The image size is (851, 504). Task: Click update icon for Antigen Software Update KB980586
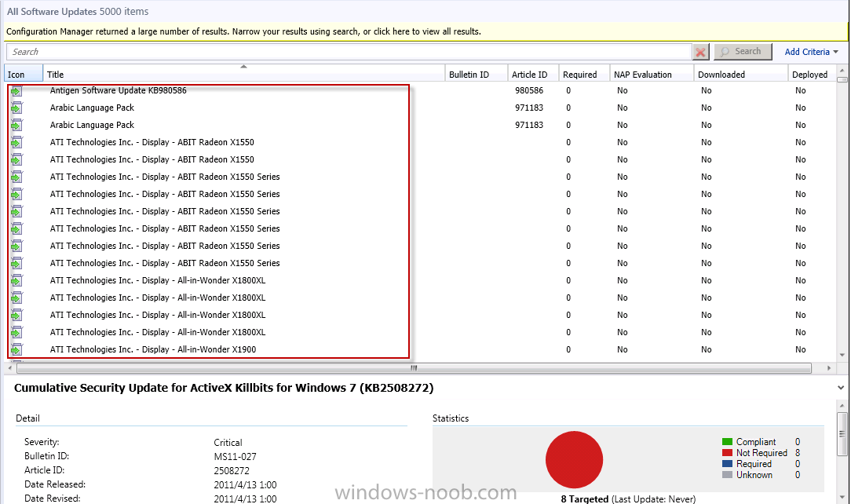point(16,90)
